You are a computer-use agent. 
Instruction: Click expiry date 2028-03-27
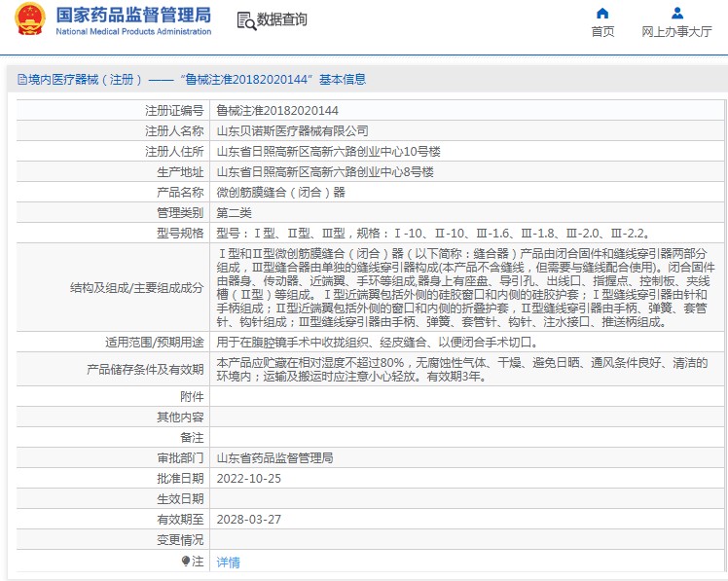(249, 520)
